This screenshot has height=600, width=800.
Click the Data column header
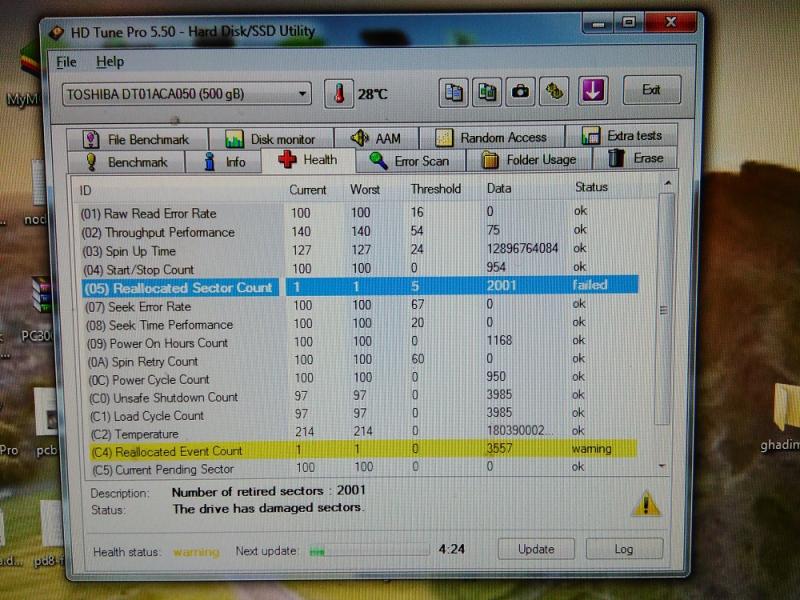498,188
